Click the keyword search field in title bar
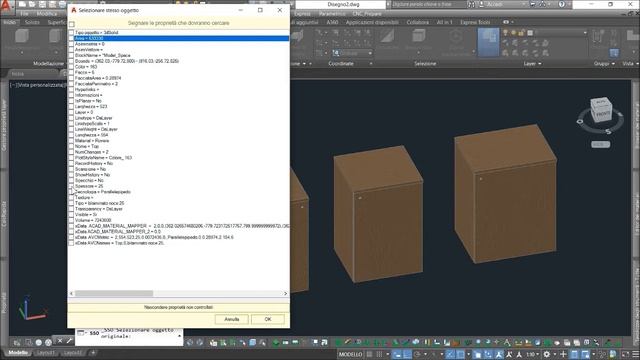Viewport: 640px width, 360px height. tap(429, 4)
